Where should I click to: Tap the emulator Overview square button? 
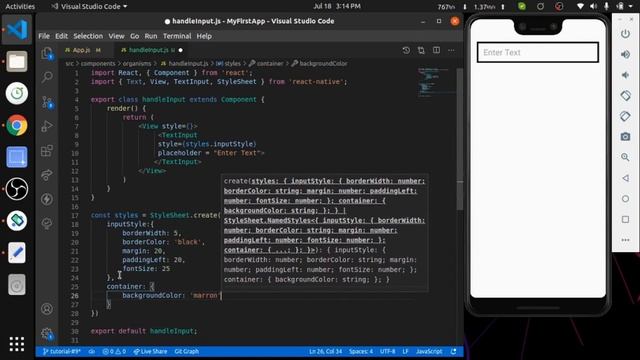pyautogui.click(x=625, y=220)
